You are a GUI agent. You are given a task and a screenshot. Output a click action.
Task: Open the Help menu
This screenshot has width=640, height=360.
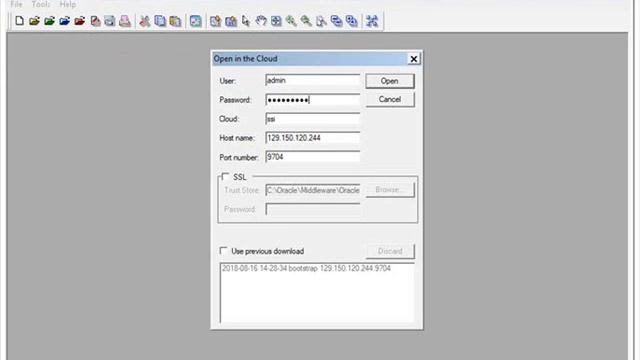68,4
